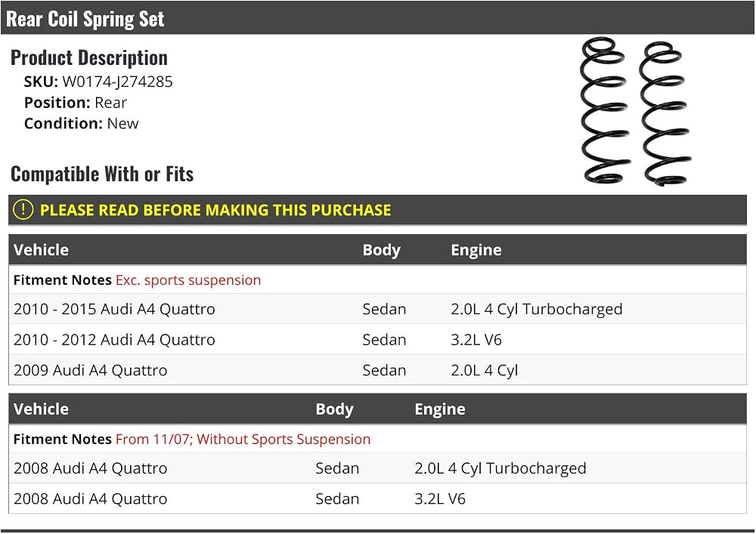Click the yellow exclamation warning icon

pyautogui.click(x=23, y=210)
